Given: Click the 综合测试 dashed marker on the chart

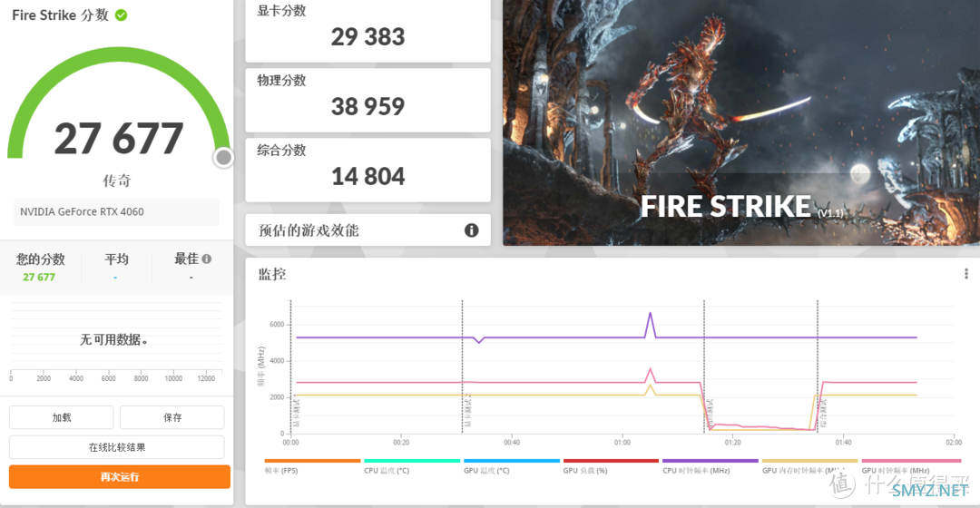Looking at the screenshot, I should coord(818,366).
